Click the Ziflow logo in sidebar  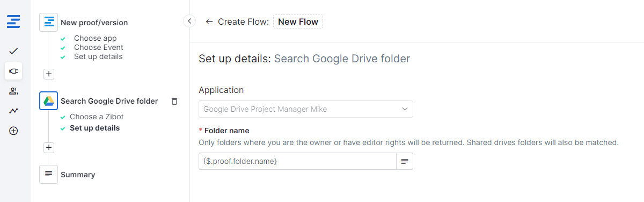(13, 22)
